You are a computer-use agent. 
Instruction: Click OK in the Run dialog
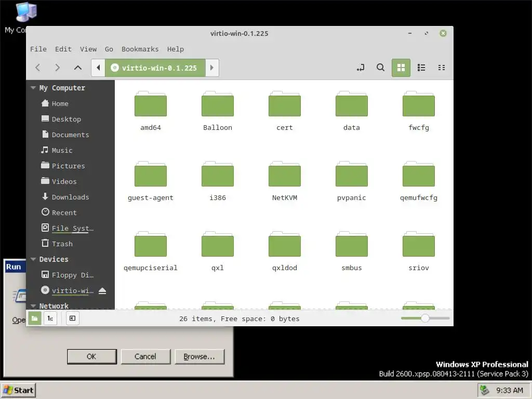pos(91,356)
